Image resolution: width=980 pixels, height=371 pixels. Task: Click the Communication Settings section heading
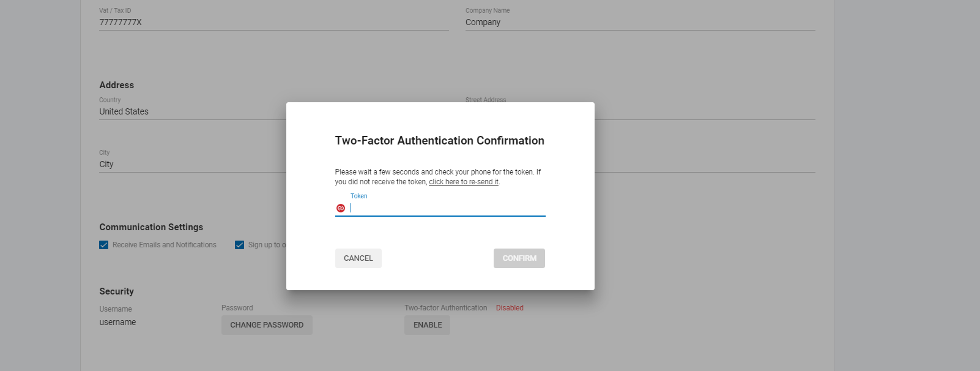tap(151, 227)
